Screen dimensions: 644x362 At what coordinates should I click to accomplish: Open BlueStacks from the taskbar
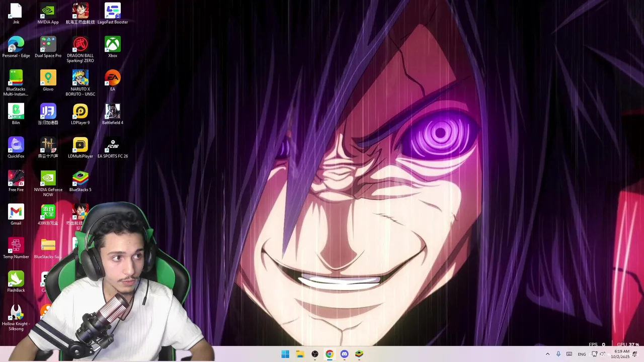359,354
